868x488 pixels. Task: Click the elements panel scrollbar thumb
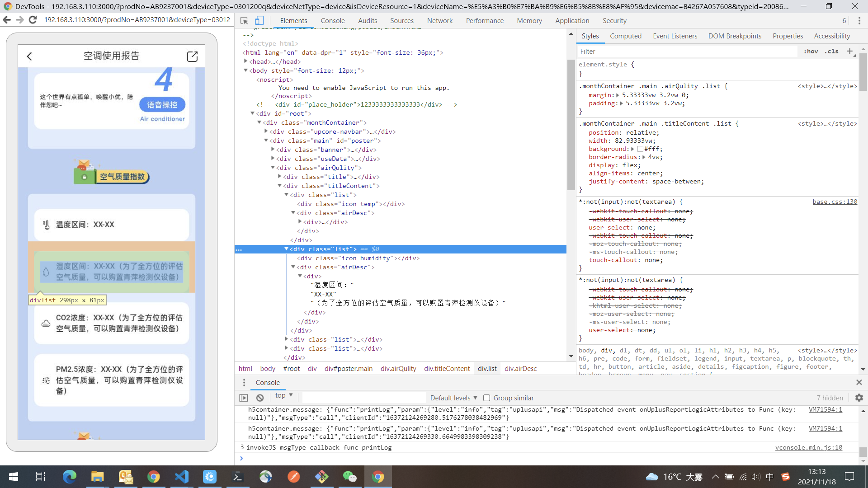click(571, 124)
